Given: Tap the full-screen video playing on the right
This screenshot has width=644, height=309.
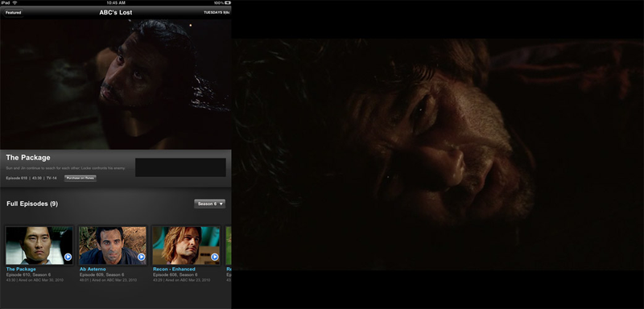Looking at the screenshot, I should 438,154.
